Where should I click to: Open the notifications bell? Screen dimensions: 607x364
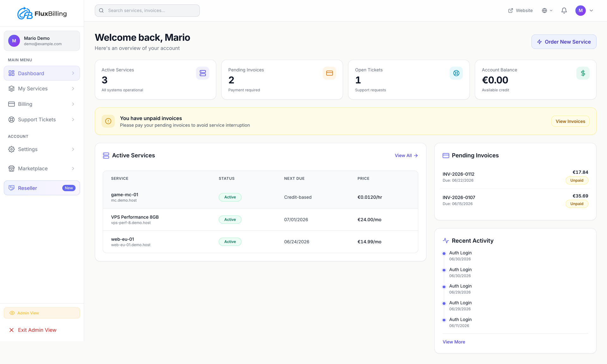tap(564, 10)
